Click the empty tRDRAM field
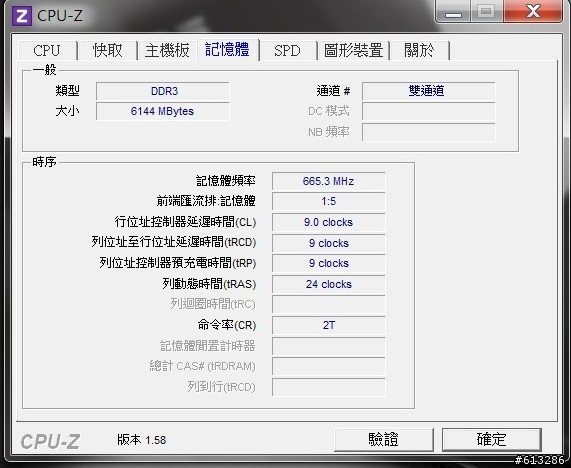The image size is (571, 468). click(328, 366)
